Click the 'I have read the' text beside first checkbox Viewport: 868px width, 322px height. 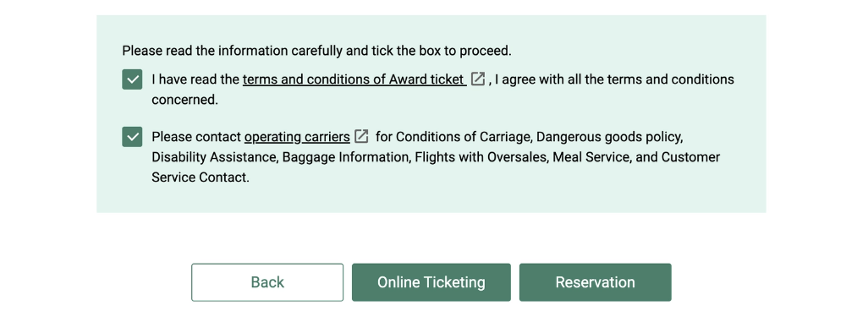[195, 79]
